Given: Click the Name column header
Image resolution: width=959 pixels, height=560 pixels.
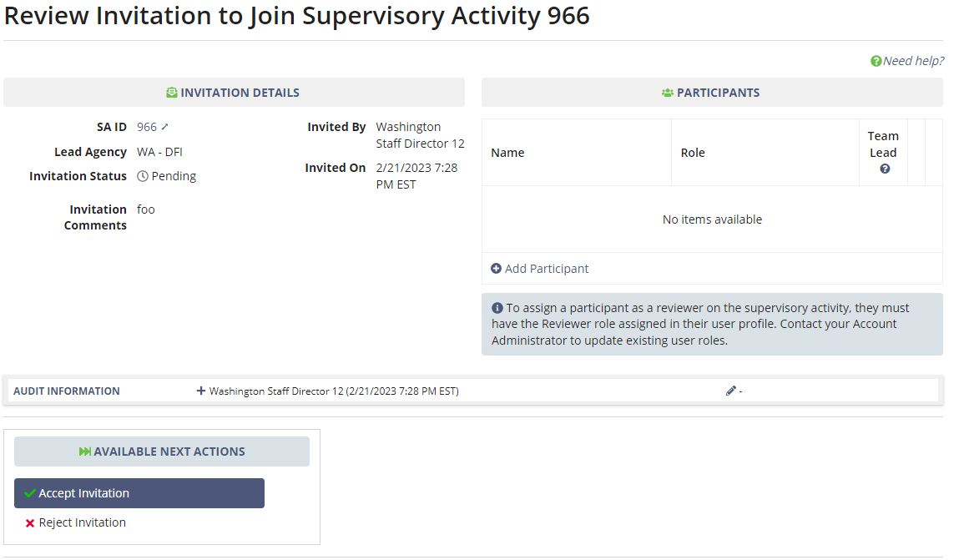Looking at the screenshot, I should click(x=507, y=153).
